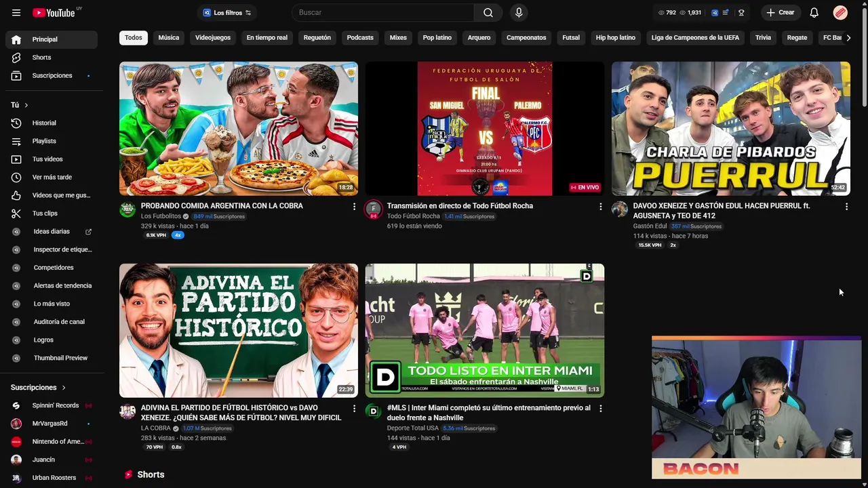Open LA COBRA channel link

click(x=155, y=428)
